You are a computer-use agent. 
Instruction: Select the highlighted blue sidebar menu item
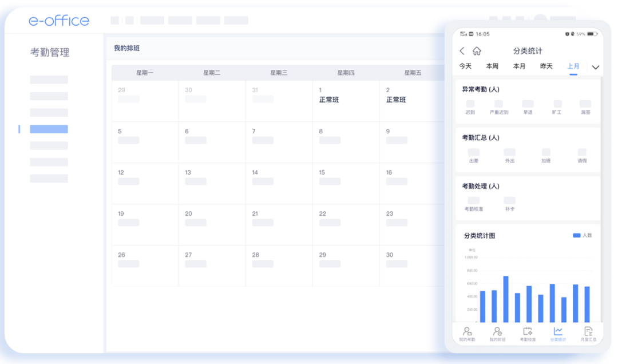(49, 129)
